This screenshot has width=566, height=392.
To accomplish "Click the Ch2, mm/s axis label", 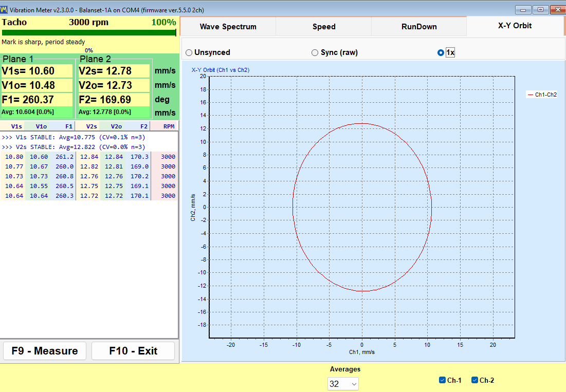I will coord(193,208).
